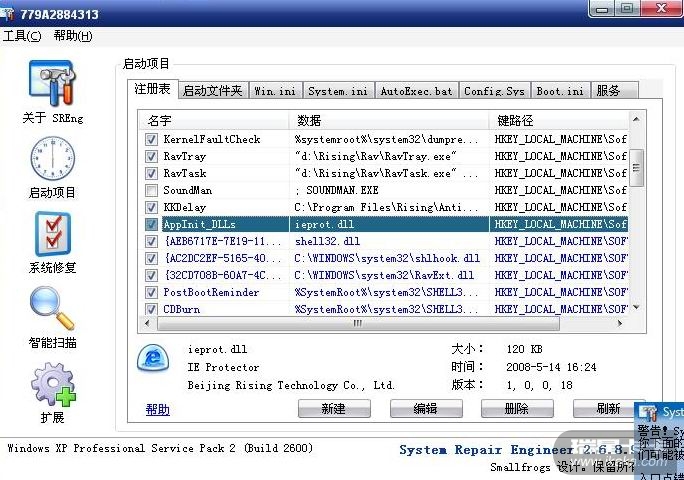Switch to the 服务 tab

click(x=614, y=91)
